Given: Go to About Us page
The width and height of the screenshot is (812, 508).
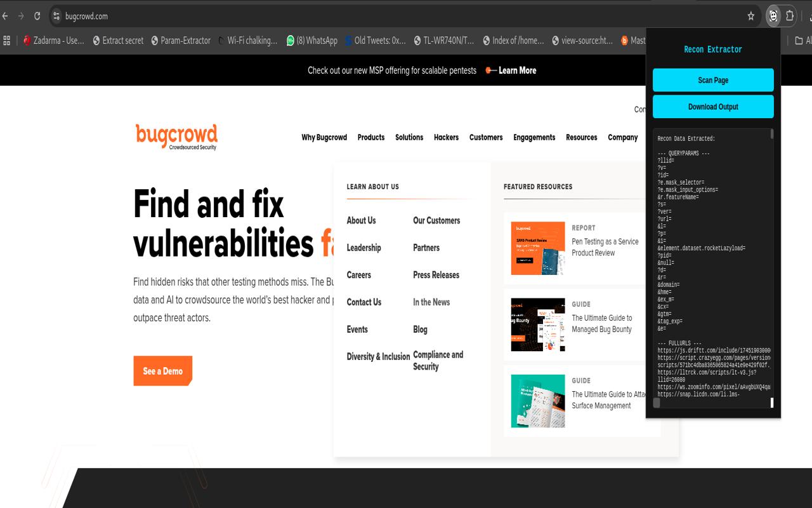Looking at the screenshot, I should point(361,220).
